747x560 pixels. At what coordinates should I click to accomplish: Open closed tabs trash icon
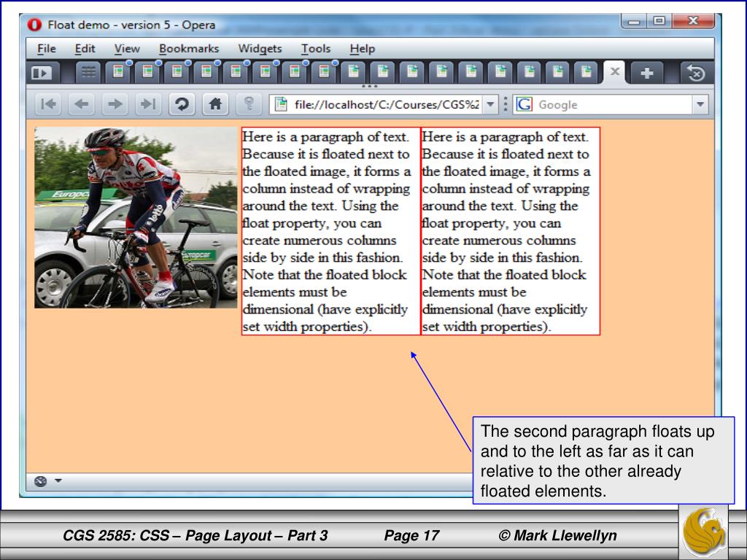point(696,73)
